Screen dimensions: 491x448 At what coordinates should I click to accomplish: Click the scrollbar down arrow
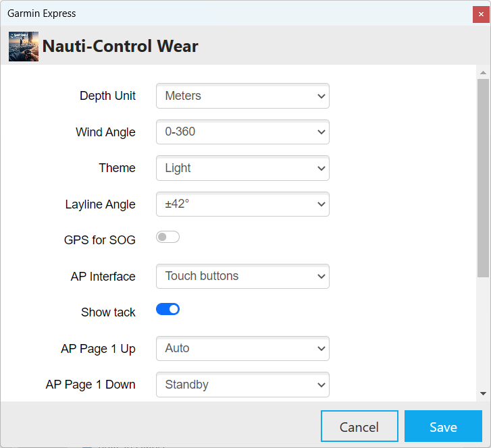(x=483, y=393)
